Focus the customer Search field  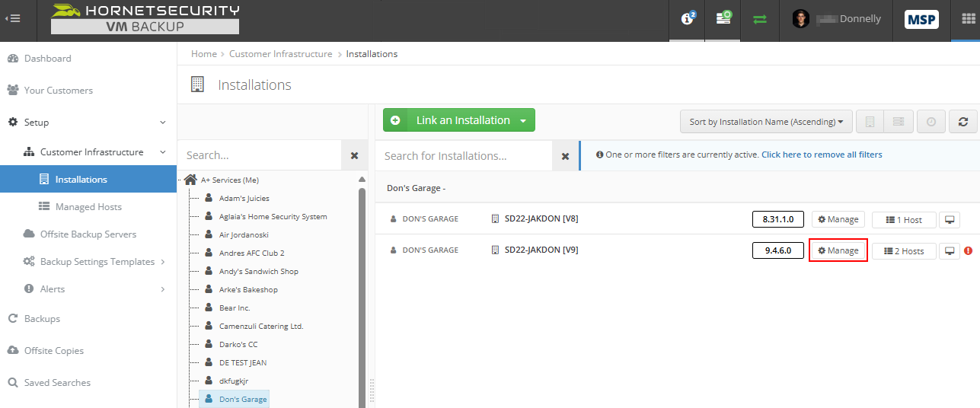coord(260,155)
